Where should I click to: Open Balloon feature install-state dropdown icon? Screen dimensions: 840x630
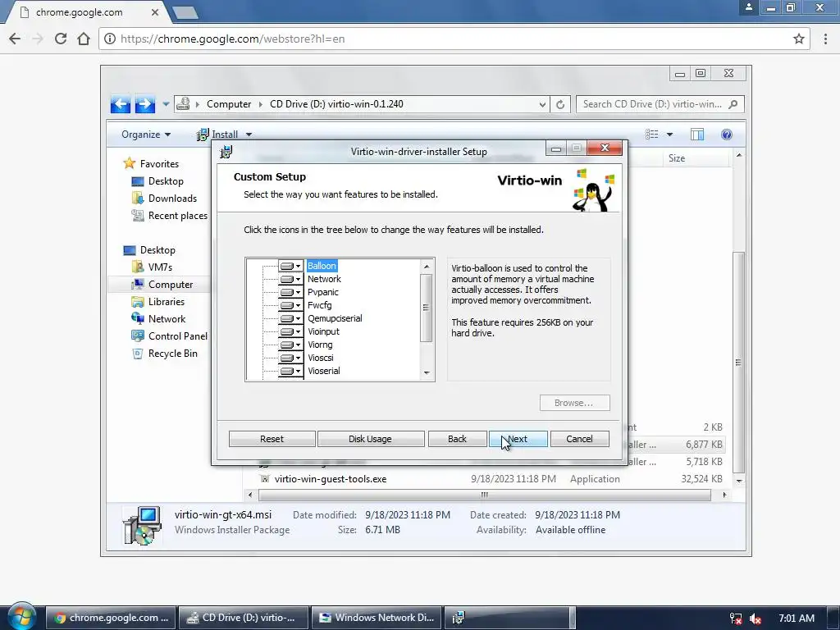click(291, 267)
